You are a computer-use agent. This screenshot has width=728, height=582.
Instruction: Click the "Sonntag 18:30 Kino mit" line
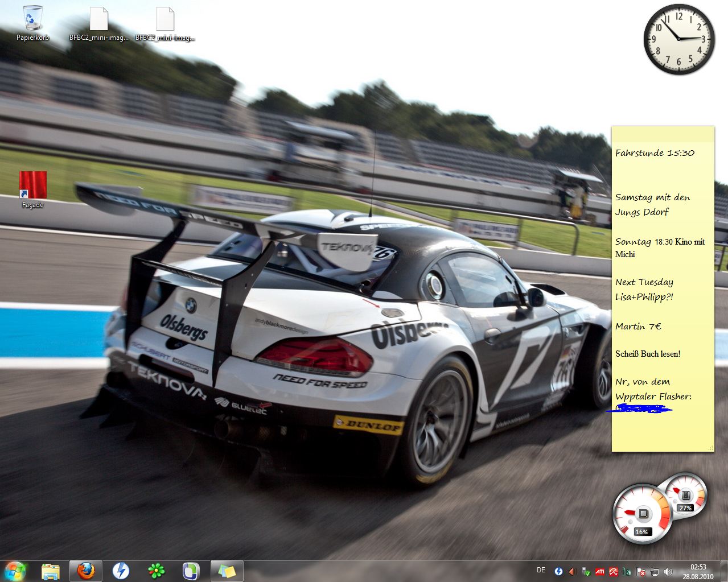tap(660, 242)
